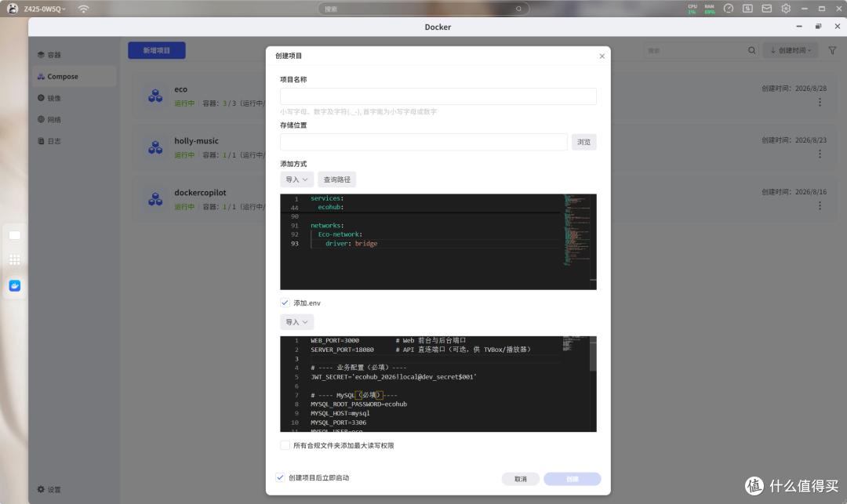Open the Z425-0W5Q device dropdown
This screenshot has height=504, width=847.
click(45, 9)
